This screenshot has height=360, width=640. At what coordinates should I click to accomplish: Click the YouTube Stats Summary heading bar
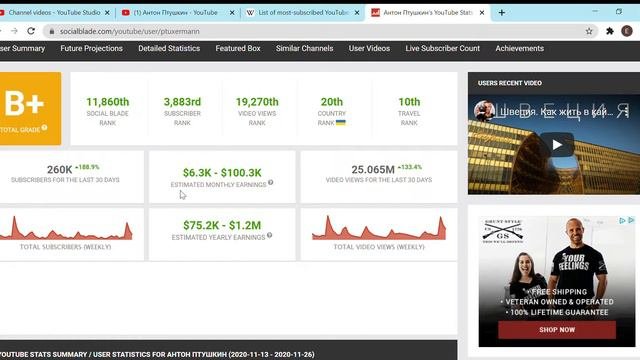click(x=229, y=350)
